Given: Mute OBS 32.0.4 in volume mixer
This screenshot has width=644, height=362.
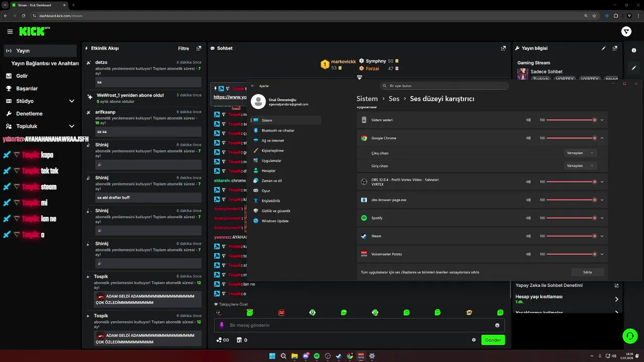Looking at the screenshot, I should pos(528,182).
